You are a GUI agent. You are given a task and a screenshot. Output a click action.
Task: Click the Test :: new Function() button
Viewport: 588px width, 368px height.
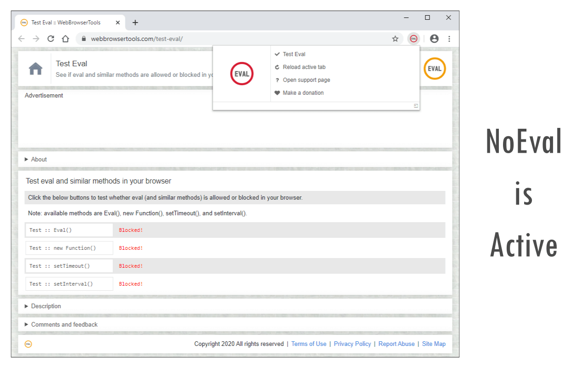(x=69, y=248)
